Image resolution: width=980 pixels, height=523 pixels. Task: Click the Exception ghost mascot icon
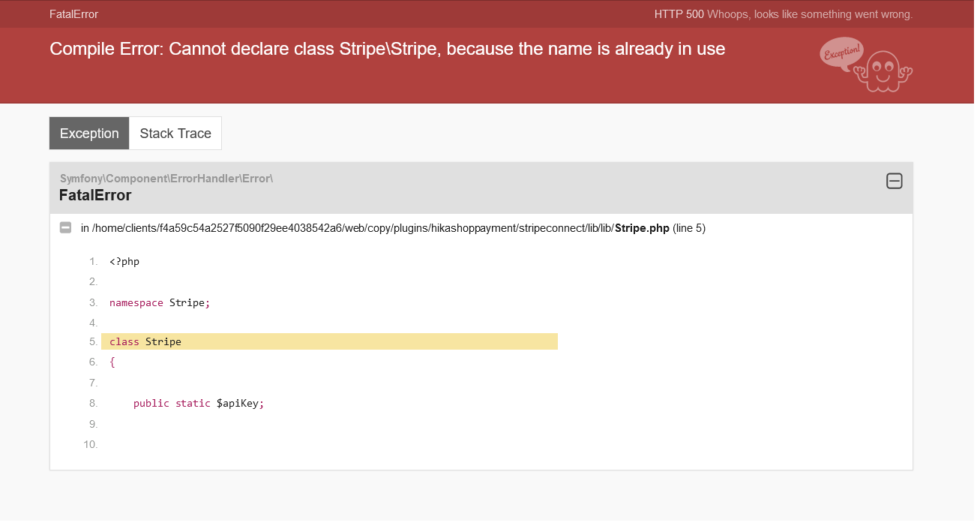point(867,65)
